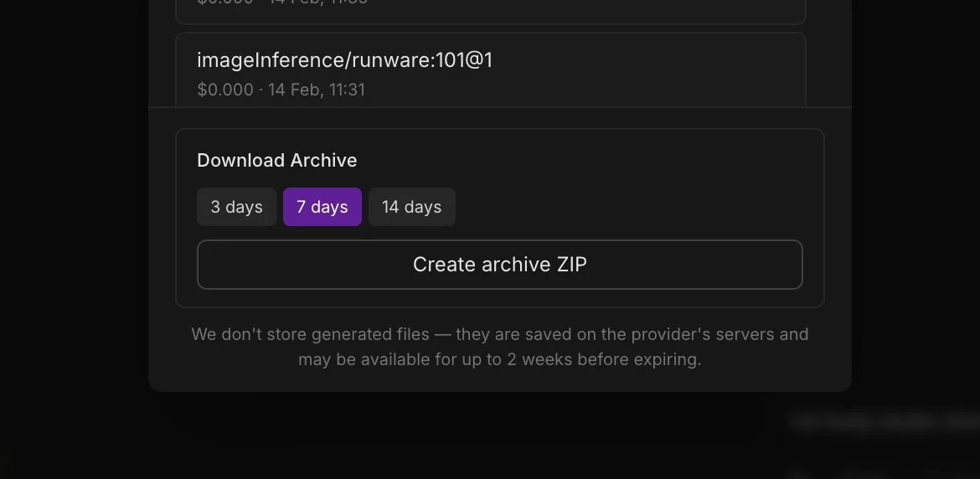Click the $0.000 cost under the runware entry
The height and width of the screenshot is (479, 980).
pos(224,90)
